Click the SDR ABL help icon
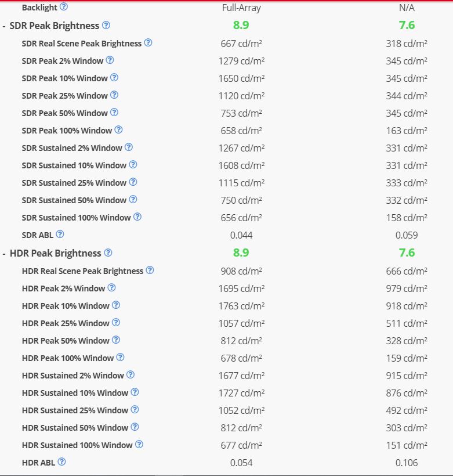Screen dimensions: 453x476 coord(60,235)
